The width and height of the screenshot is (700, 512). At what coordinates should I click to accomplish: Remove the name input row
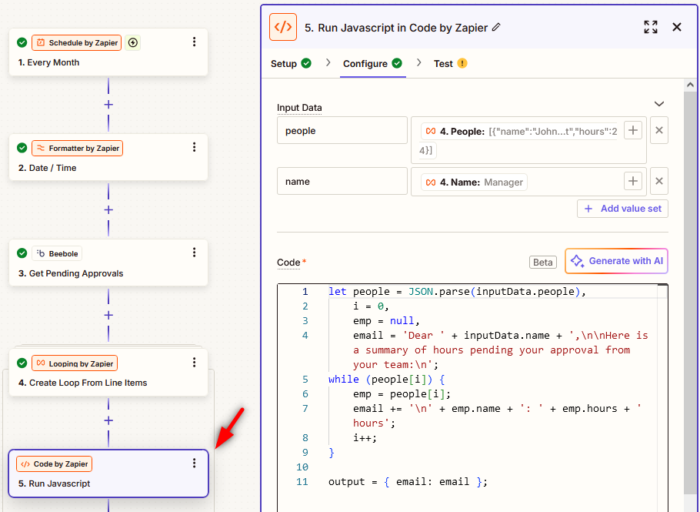click(x=659, y=181)
